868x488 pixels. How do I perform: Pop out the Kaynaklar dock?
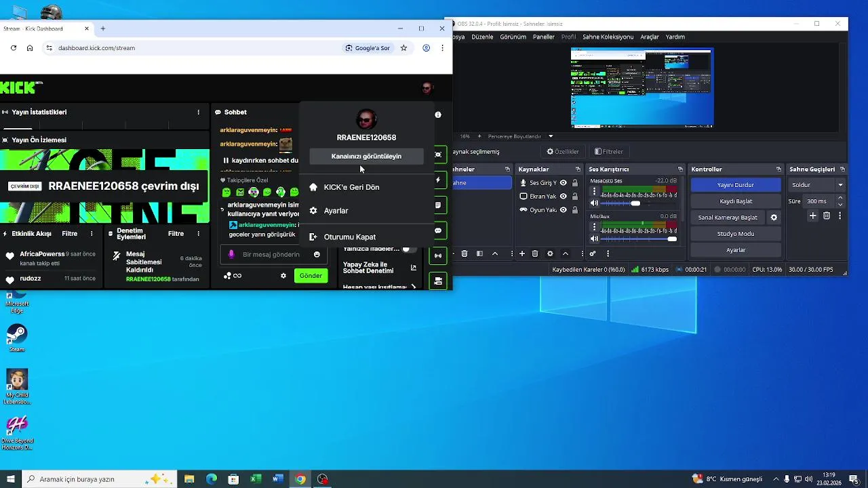click(578, 169)
